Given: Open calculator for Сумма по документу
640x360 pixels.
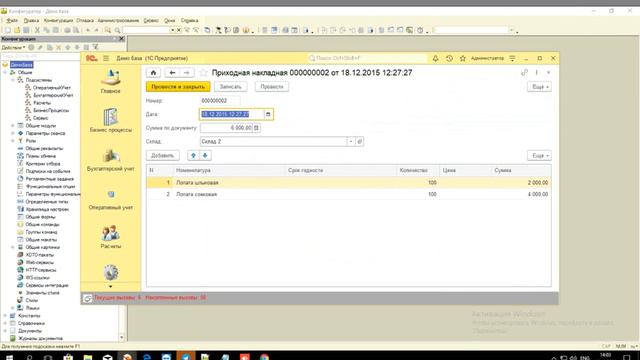Looking at the screenshot, I should click(256, 128).
